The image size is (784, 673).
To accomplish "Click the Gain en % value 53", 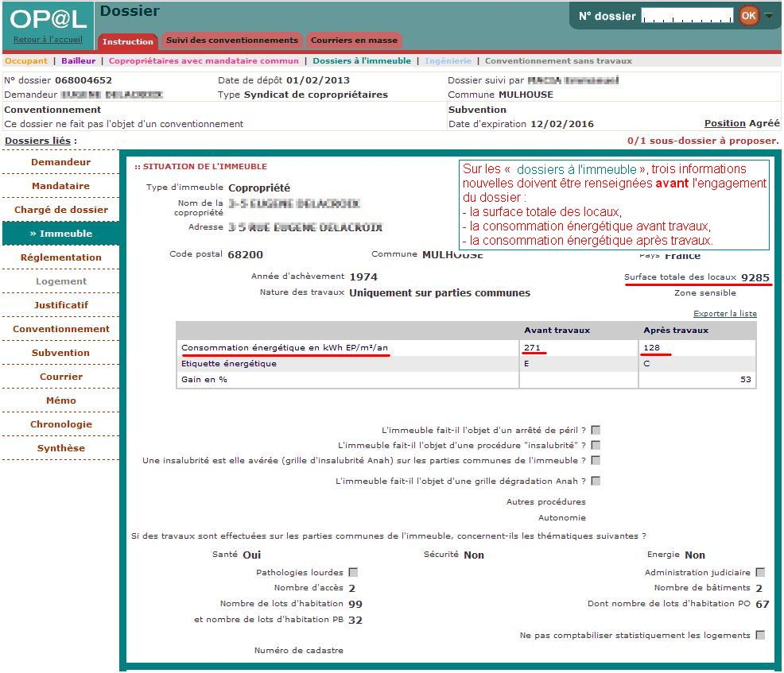I will click(746, 380).
